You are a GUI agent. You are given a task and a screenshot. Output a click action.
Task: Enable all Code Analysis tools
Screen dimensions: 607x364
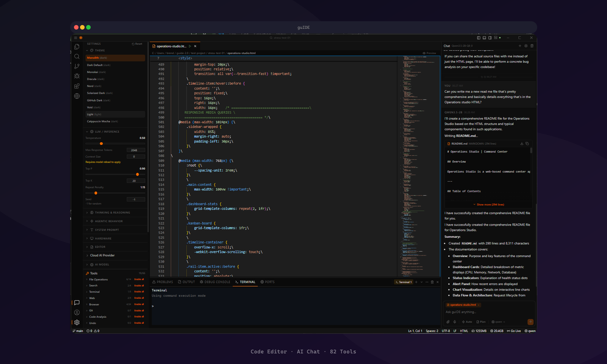(139, 317)
